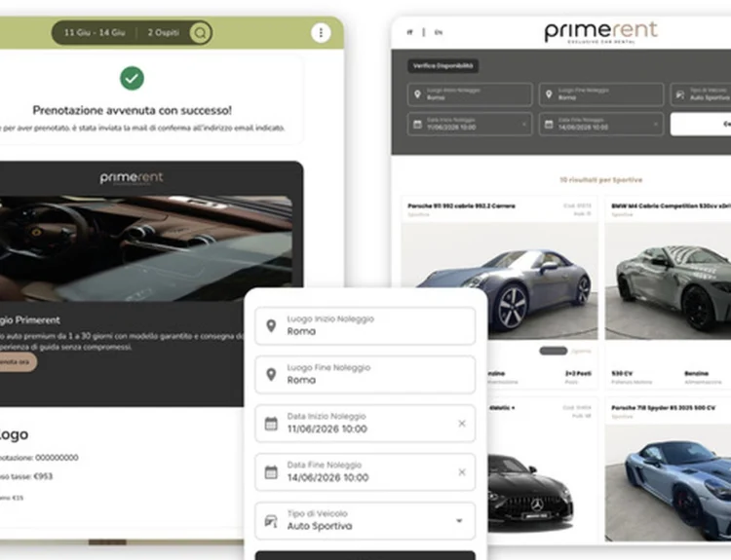731x560 pixels.
Task: Click header Luogo Inizio Noleggio Roma field
Action: 470,94
